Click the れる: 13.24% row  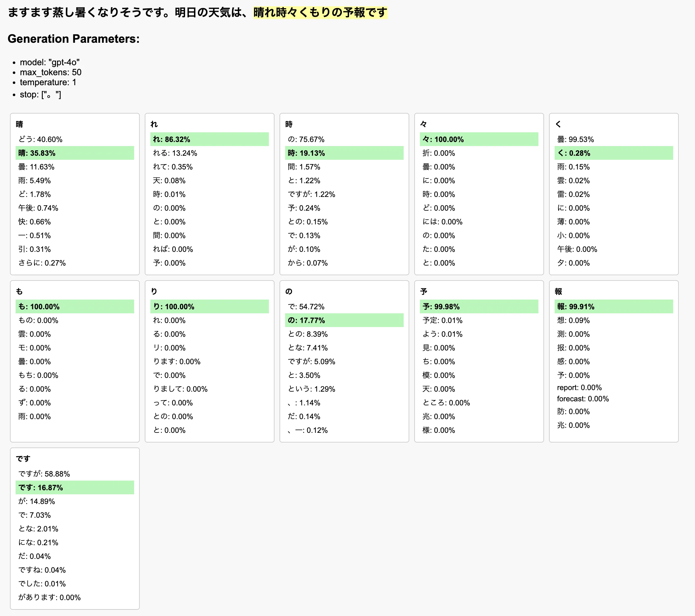coord(209,153)
